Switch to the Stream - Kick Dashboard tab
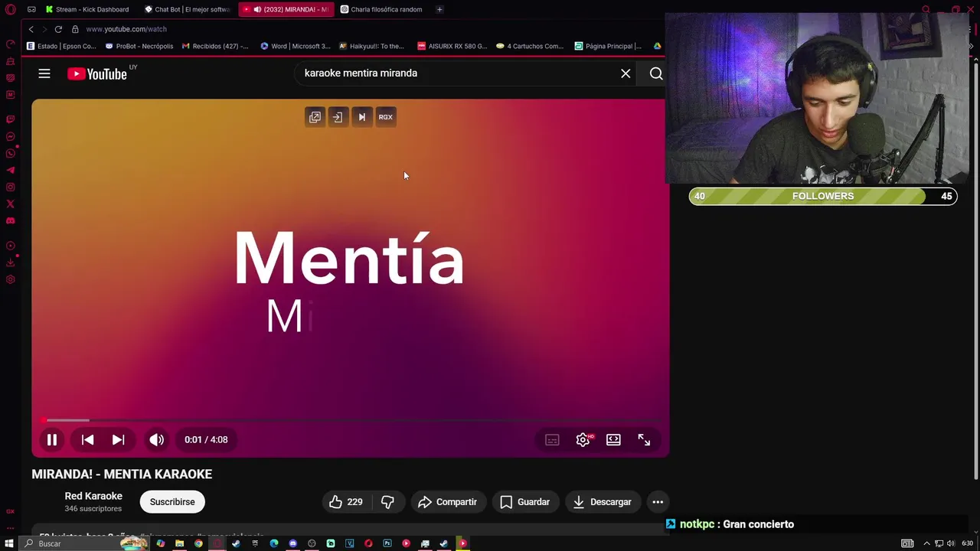980x551 pixels. point(87,9)
